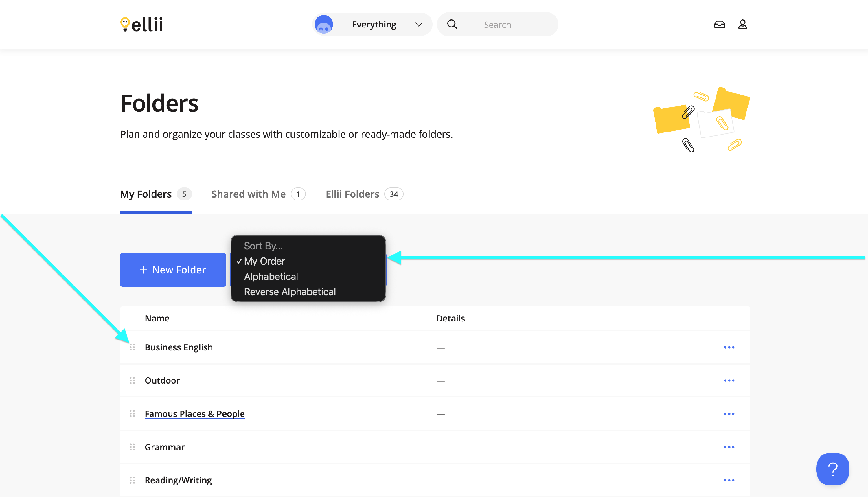Open three-dot menu for Outdoor folder

click(729, 380)
